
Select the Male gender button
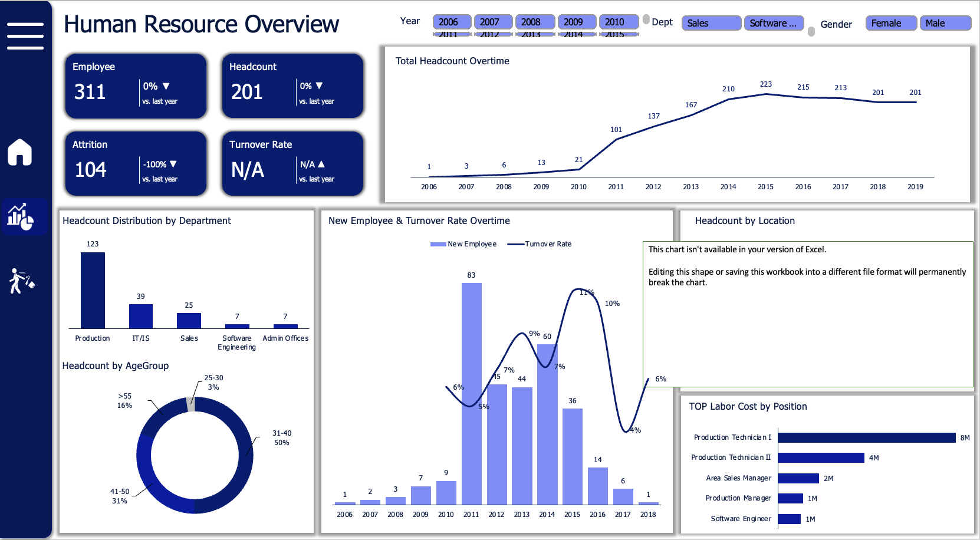point(945,23)
